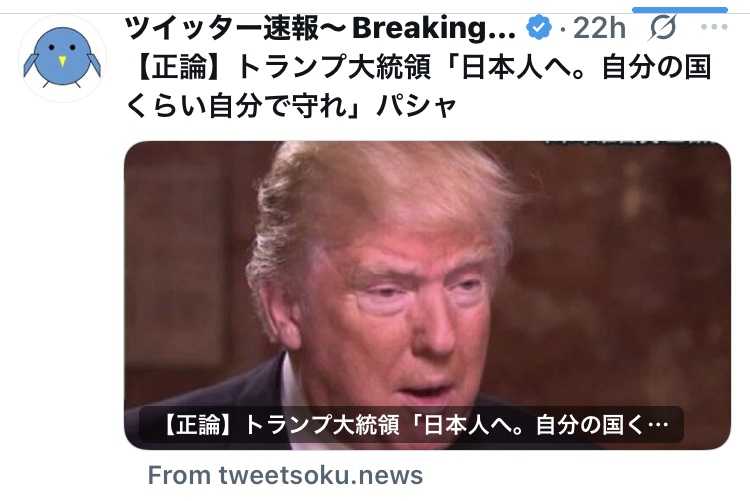The height and width of the screenshot is (501, 750).
Task: Click the blue tab indicator bar at top
Action: click(x=680, y=10)
